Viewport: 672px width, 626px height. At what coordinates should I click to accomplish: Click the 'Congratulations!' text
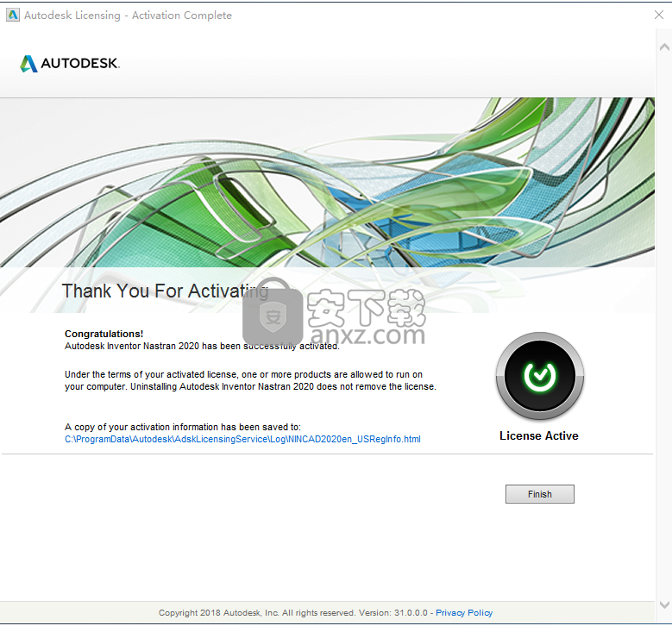pos(104,334)
